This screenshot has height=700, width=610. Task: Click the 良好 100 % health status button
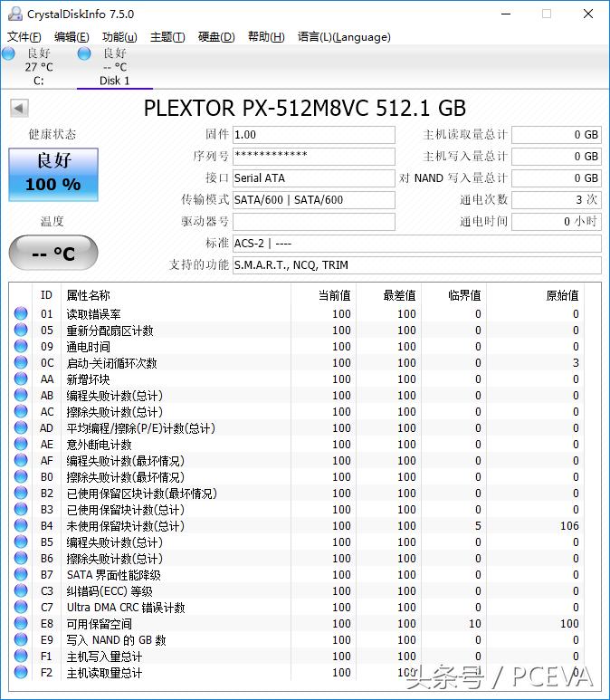coord(53,175)
